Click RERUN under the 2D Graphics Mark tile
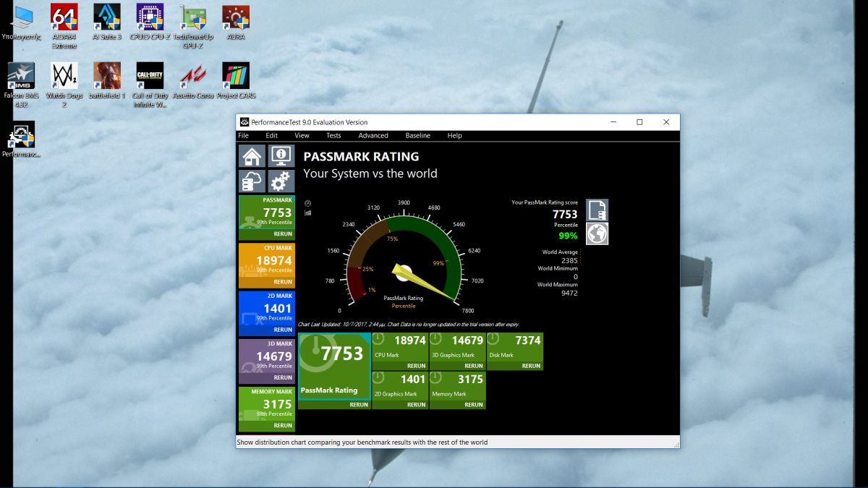This screenshot has height=488, width=868. [x=416, y=405]
